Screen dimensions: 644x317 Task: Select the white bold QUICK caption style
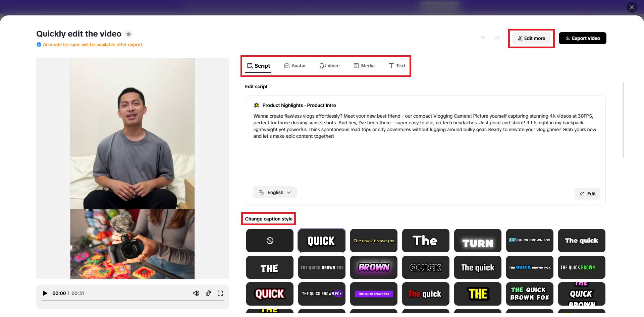tap(322, 241)
